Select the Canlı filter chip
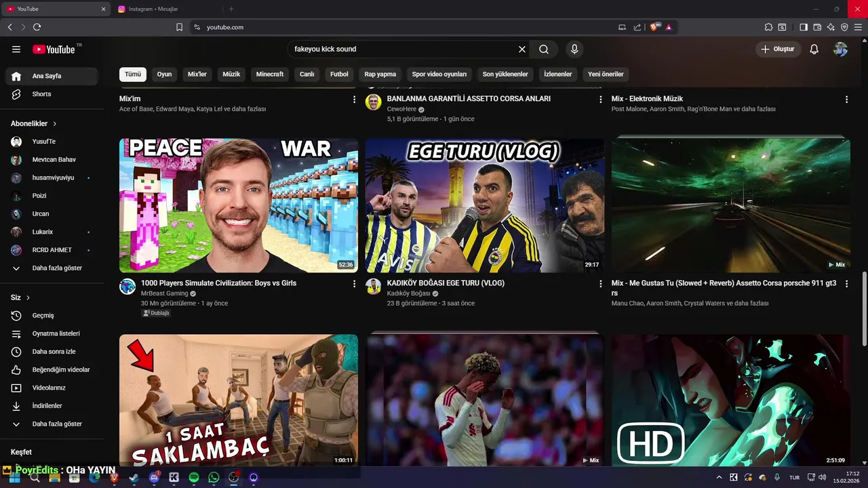The width and height of the screenshot is (868, 488). [x=307, y=75]
